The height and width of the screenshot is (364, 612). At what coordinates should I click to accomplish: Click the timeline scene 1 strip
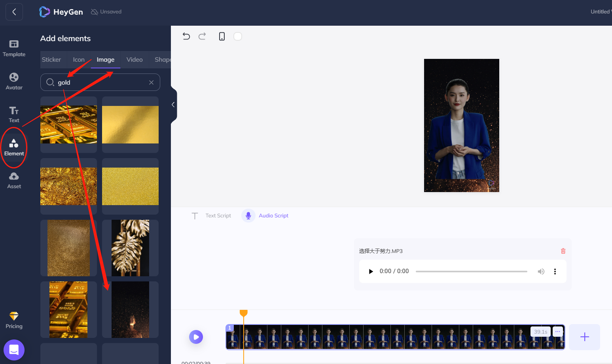(395, 337)
